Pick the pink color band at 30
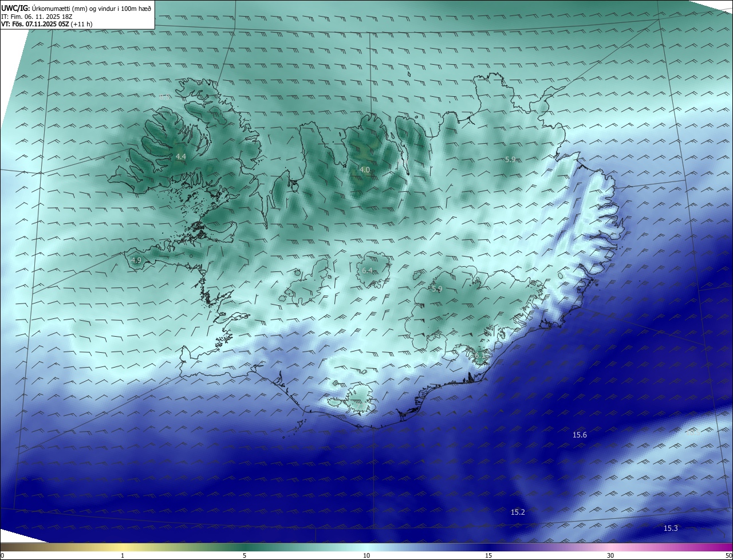The height and width of the screenshot is (560, 733). [x=610, y=547]
